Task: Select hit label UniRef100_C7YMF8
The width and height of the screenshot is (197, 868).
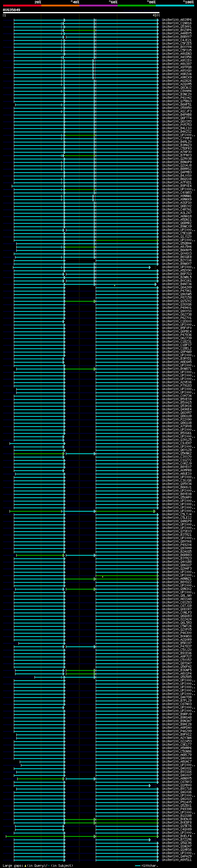Action: pos(177,139)
